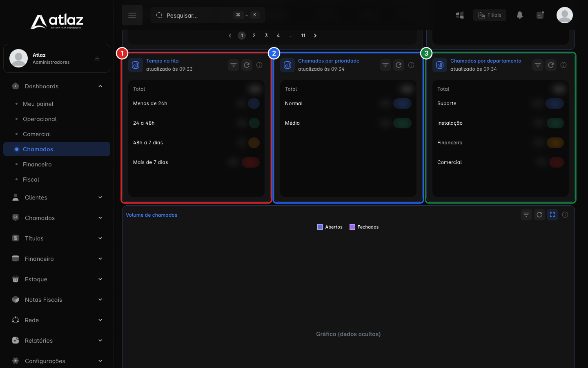Open the Filiais button
Screen dimensions: 588x368
click(x=490, y=15)
